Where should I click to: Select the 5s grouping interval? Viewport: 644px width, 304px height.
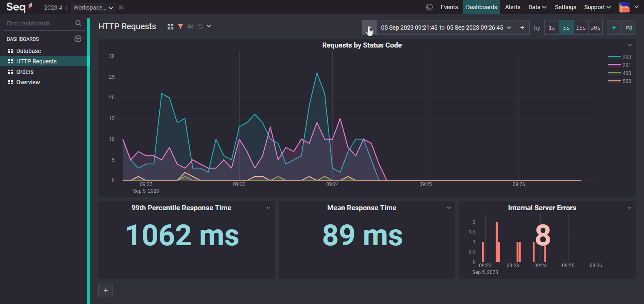tap(566, 28)
